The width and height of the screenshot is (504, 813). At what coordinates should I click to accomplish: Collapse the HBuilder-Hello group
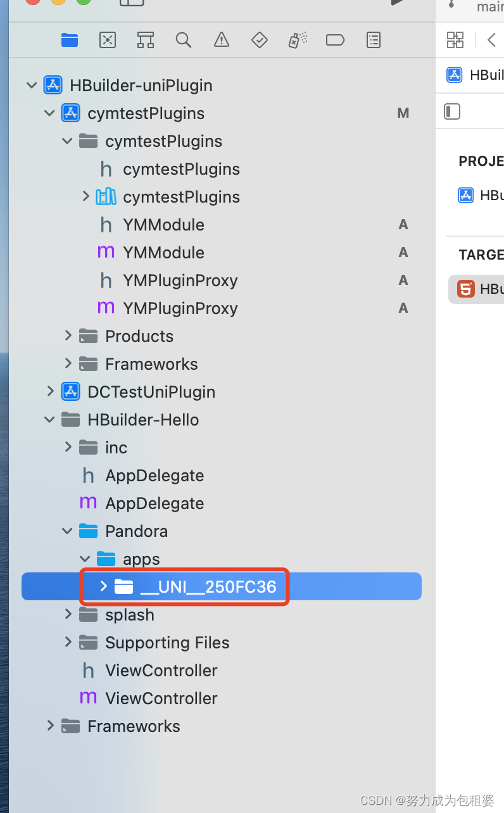pyautogui.click(x=49, y=420)
